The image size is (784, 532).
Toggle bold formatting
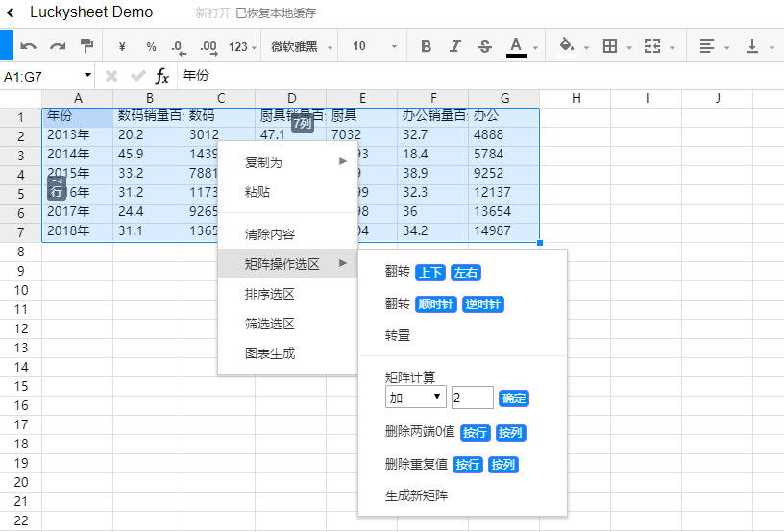(x=426, y=46)
